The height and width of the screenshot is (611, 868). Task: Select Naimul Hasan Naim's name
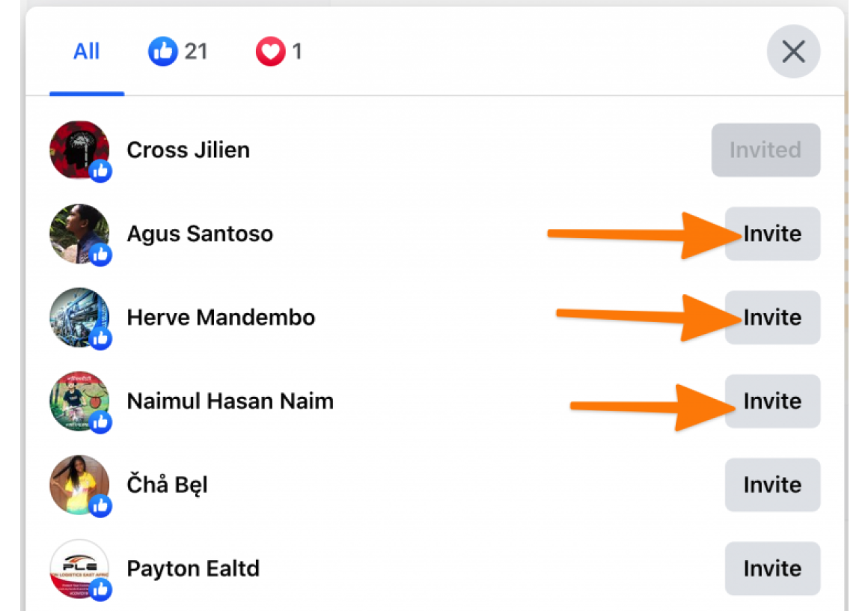[x=230, y=401]
